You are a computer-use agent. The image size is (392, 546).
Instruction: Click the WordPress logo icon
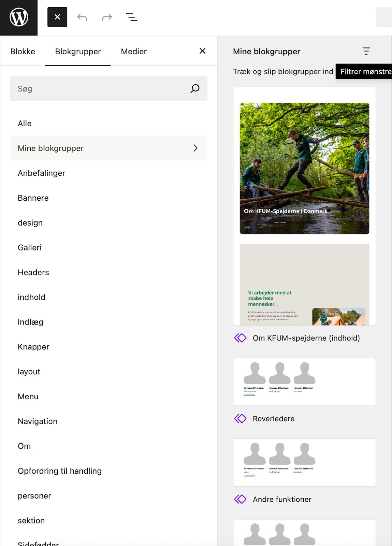click(x=19, y=17)
